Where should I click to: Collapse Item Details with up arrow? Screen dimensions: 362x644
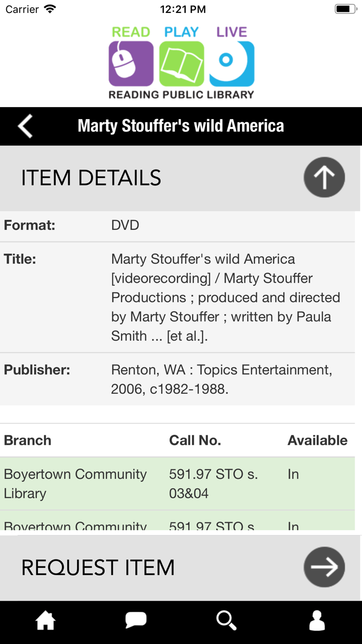(x=324, y=178)
